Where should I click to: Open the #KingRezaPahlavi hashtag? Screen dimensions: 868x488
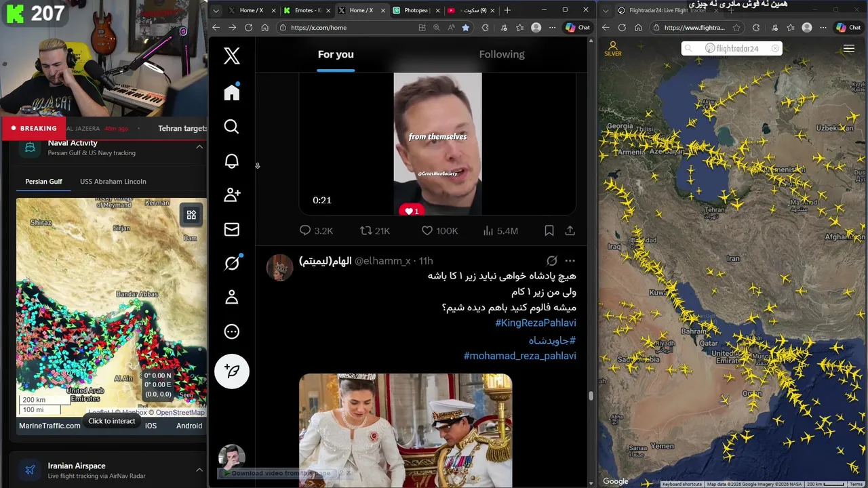coord(536,323)
